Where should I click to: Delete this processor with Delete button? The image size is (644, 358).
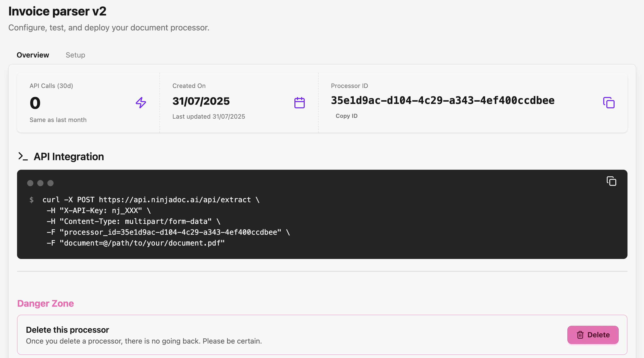tap(593, 335)
